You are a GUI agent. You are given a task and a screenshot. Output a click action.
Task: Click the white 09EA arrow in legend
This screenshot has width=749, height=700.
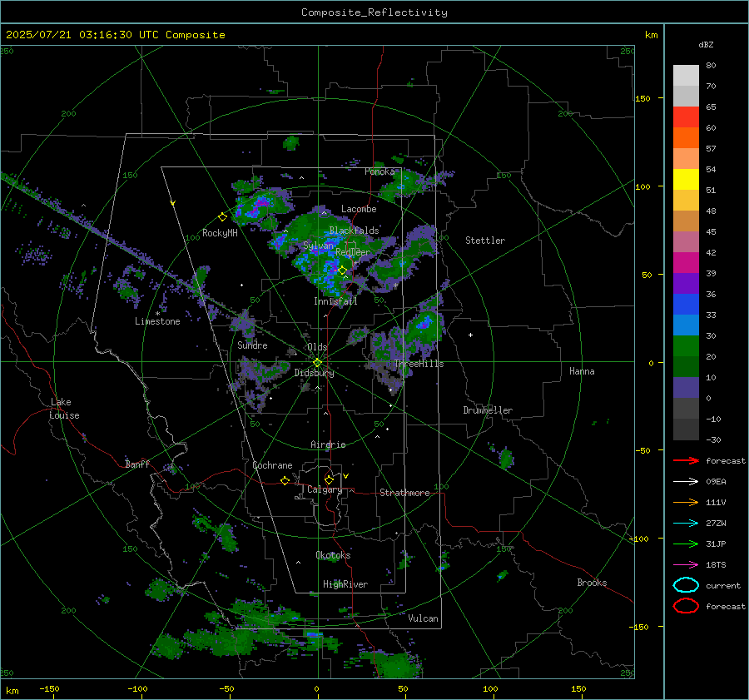pyautogui.click(x=686, y=481)
